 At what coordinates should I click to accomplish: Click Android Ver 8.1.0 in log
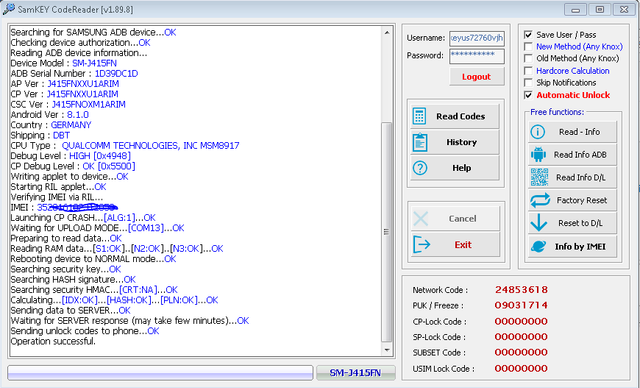point(78,115)
